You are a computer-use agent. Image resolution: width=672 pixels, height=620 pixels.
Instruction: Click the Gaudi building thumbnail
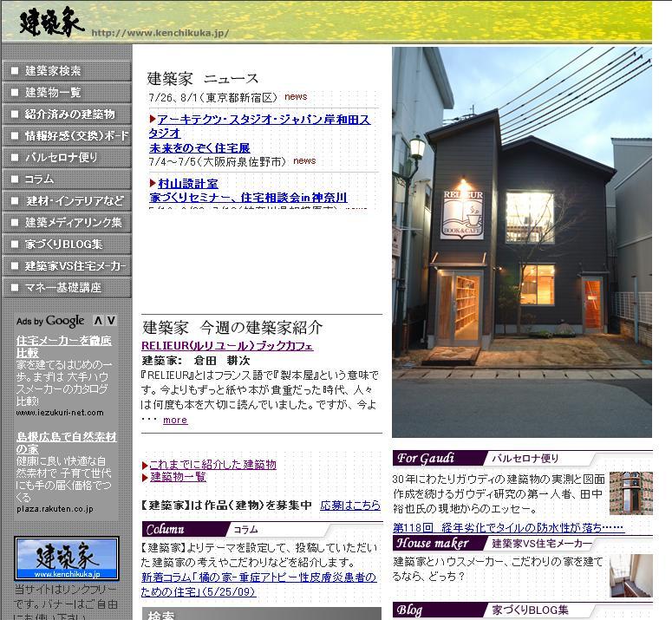click(x=631, y=493)
